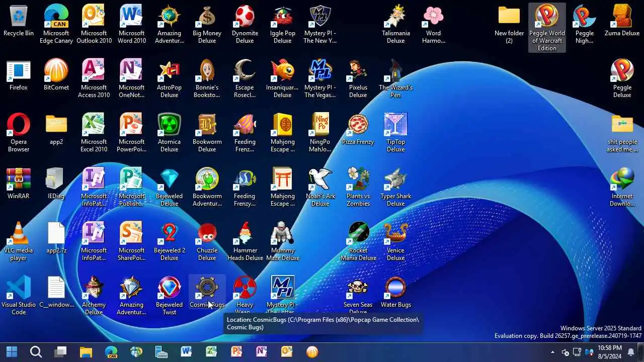Select the Escape Rosecliff moon icon

pos(245,78)
